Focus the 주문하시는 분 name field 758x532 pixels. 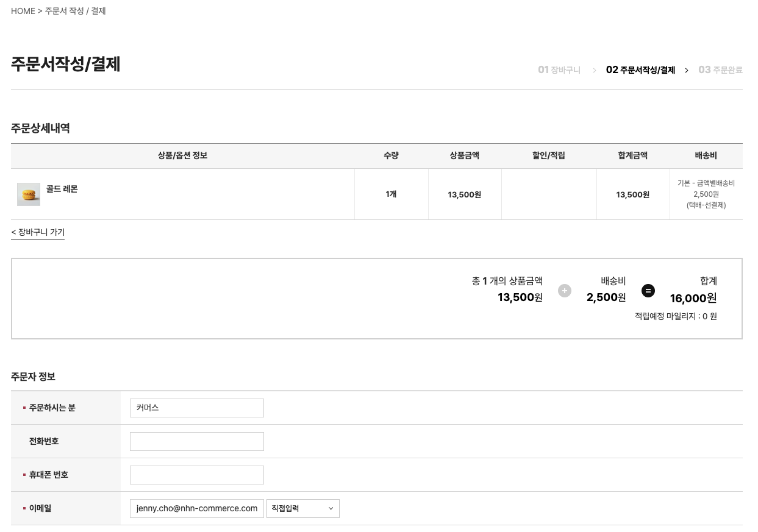click(196, 408)
